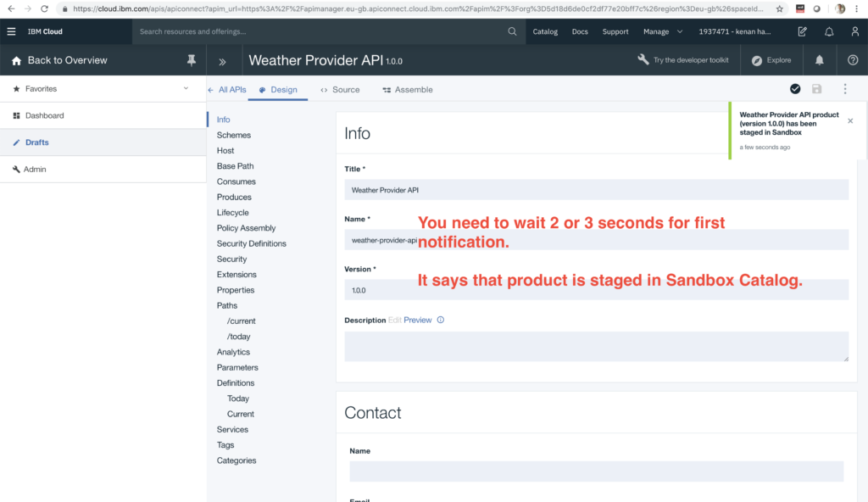Expand panel with double chevron icon
868x502 pixels.
click(x=223, y=62)
